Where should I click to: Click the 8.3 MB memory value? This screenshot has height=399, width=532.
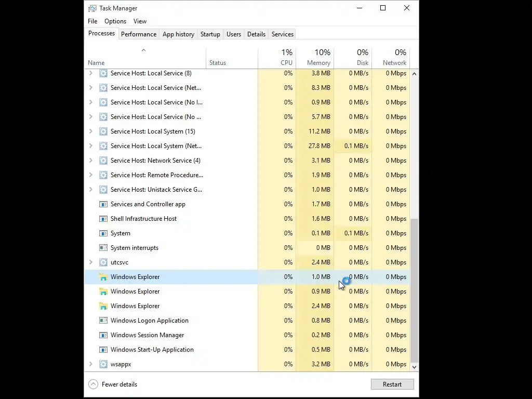321,88
